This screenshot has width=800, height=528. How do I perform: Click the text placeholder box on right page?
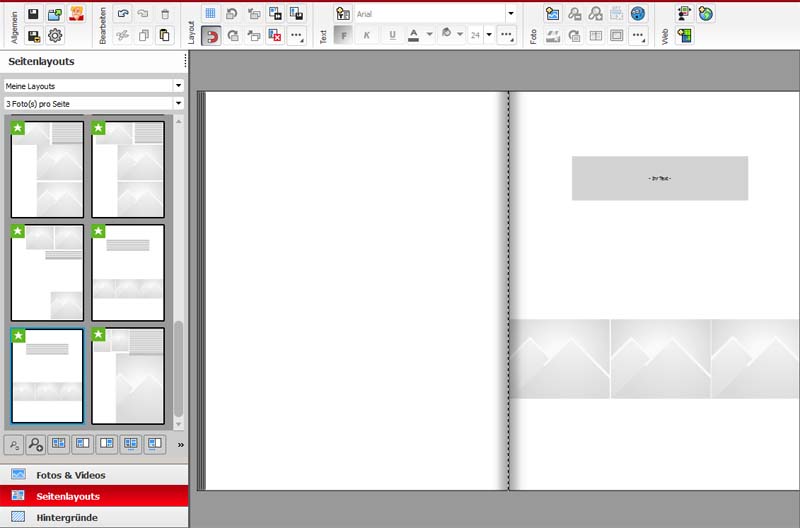[x=659, y=178]
